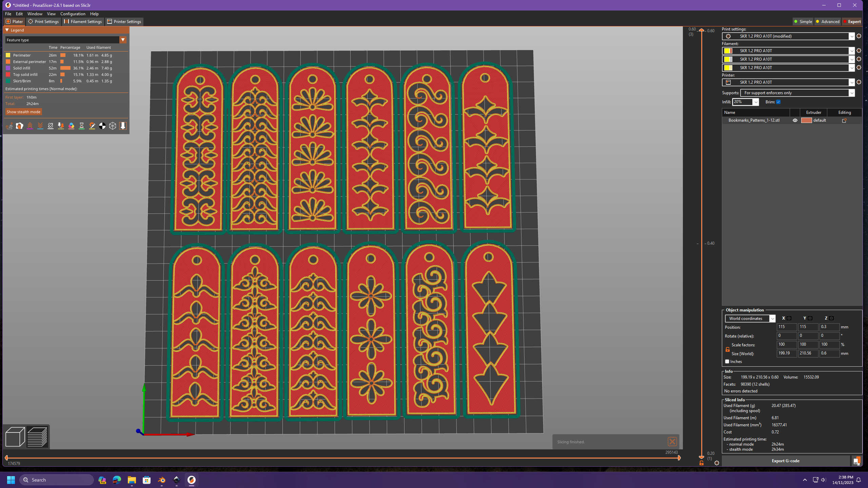
Task: Click extruder color swatch for bookmarks object
Action: click(x=806, y=120)
